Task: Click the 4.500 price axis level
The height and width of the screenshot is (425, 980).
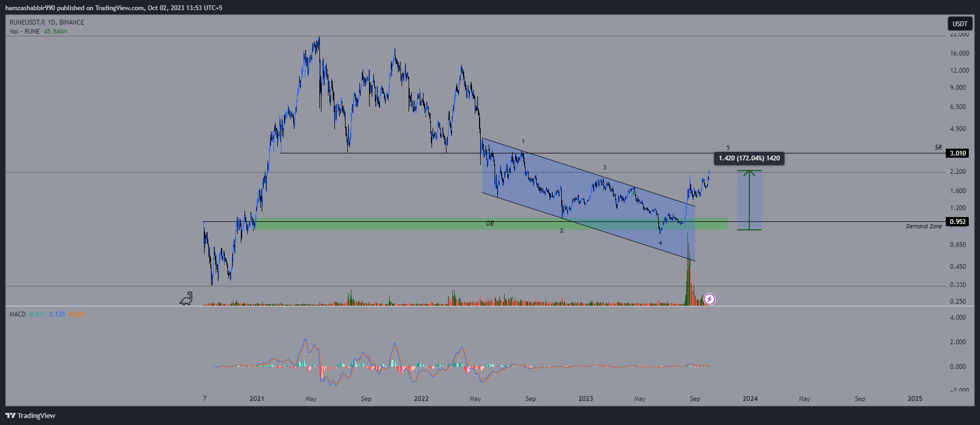Action: pos(959,129)
